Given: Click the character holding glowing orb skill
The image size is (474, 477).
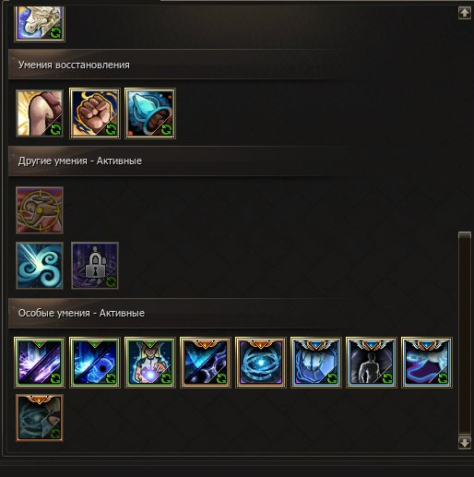Looking at the screenshot, I should click(150, 363).
